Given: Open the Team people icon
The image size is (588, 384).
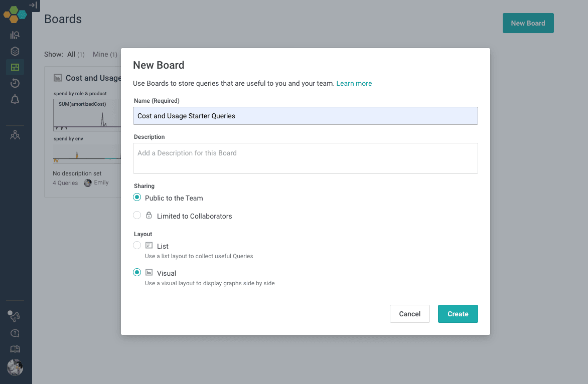Looking at the screenshot, I should click(15, 135).
